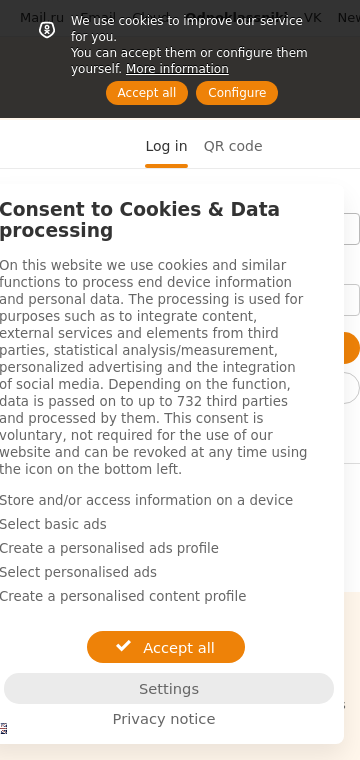Screen dimensions: 360x760
Task: Click the orange login button behind dialog
Action: point(352,348)
